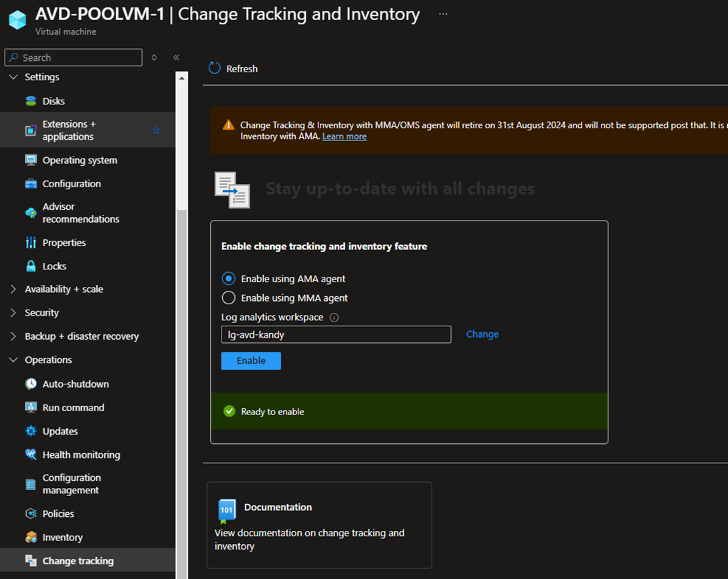Screen dimensions: 728x579
Task: Click the Log analytics workspace info icon
Action: pyautogui.click(x=334, y=318)
